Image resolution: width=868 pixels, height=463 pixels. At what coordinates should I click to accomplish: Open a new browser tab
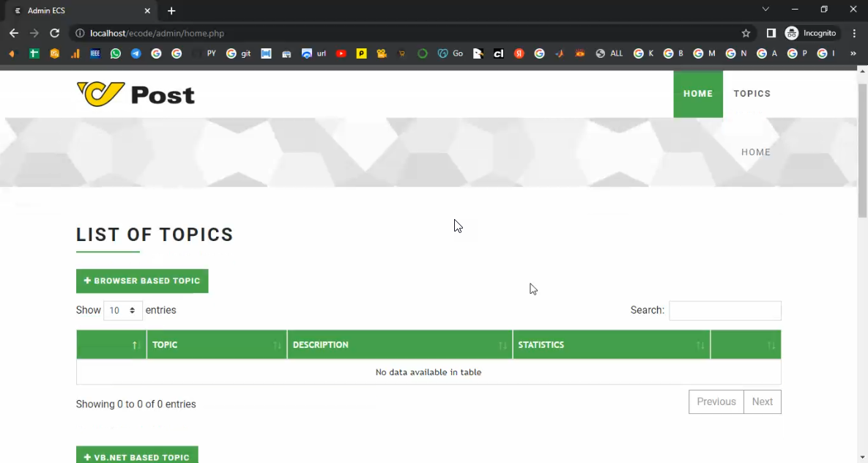[x=171, y=10]
